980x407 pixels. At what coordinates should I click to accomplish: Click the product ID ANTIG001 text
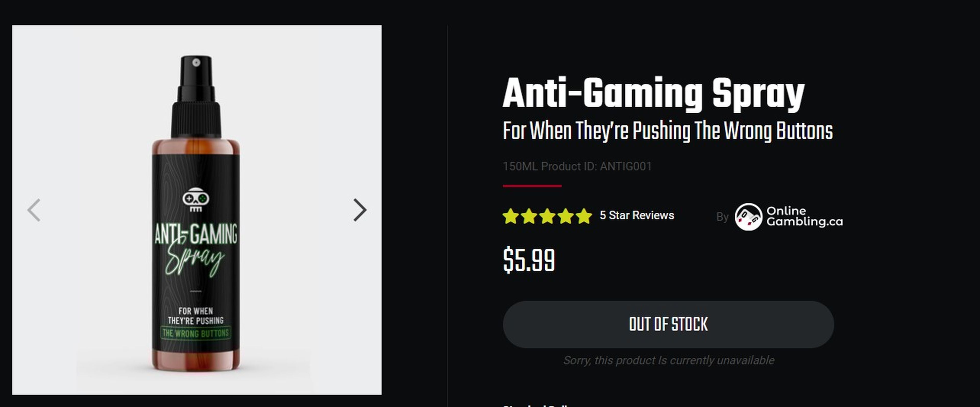point(626,166)
